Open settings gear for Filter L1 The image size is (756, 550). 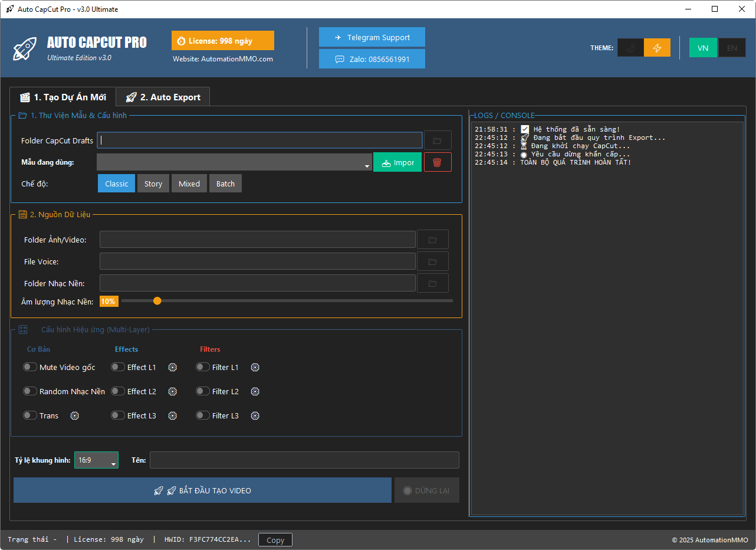pyautogui.click(x=255, y=367)
